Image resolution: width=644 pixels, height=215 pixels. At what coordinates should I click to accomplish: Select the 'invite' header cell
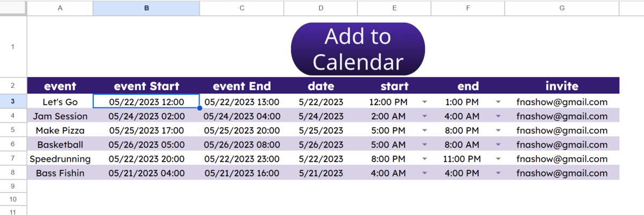pyautogui.click(x=562, y=86)
